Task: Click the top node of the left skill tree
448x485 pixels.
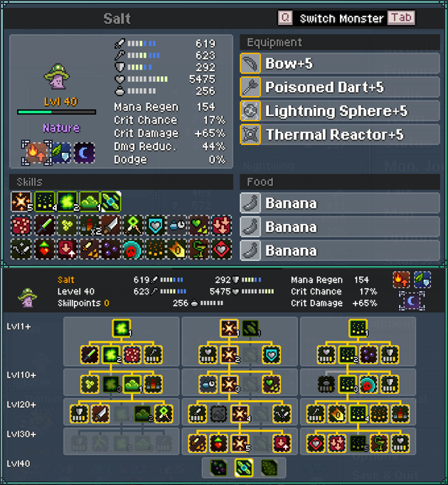Action: tap(122, 328)
